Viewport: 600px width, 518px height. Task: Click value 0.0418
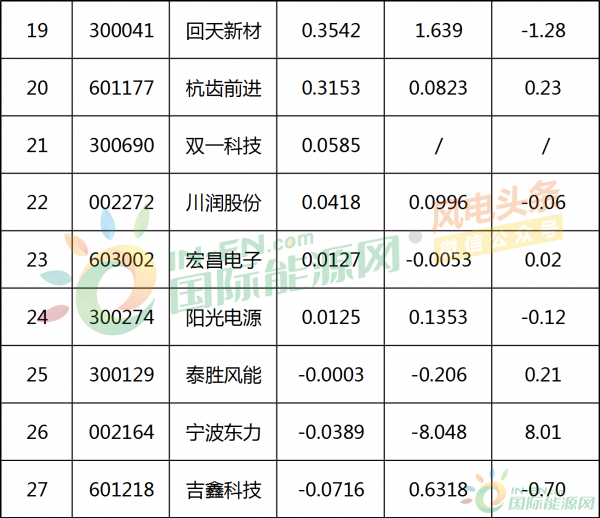(331, 203)
